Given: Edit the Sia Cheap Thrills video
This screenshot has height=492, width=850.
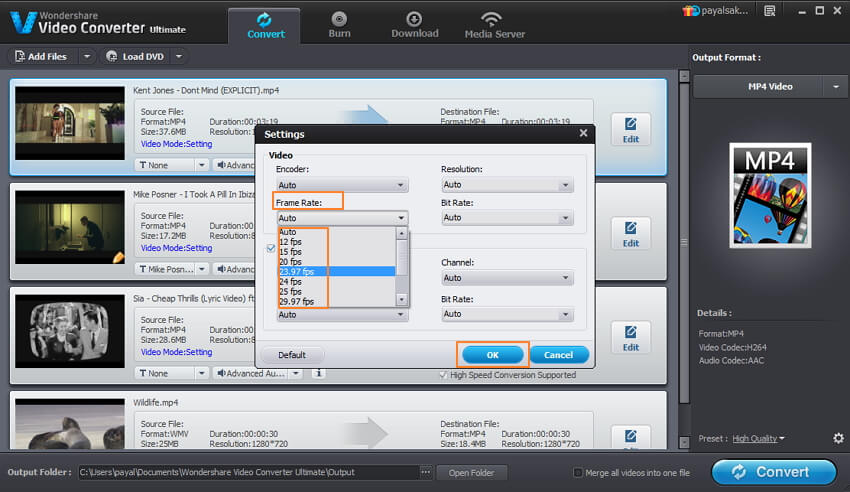Looking at the screenshot, I should (x=630, y=338).
